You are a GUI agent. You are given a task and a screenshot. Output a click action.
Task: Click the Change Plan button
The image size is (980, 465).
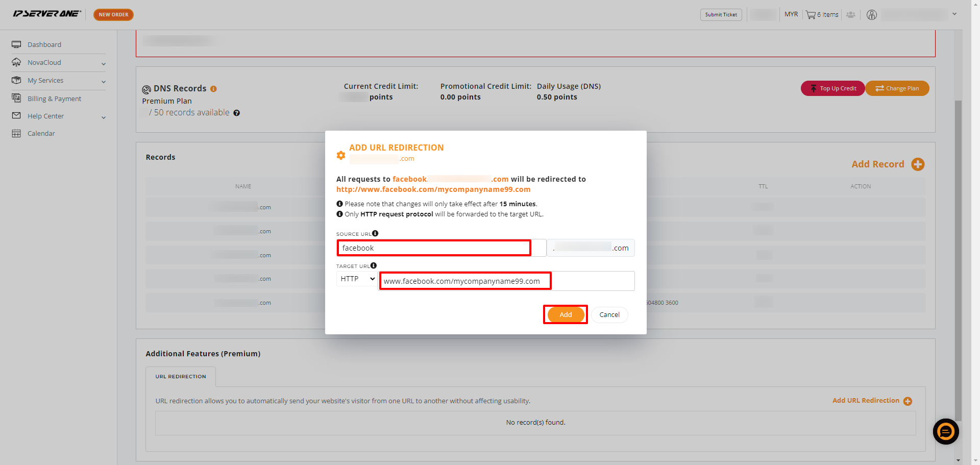(897, 88)
